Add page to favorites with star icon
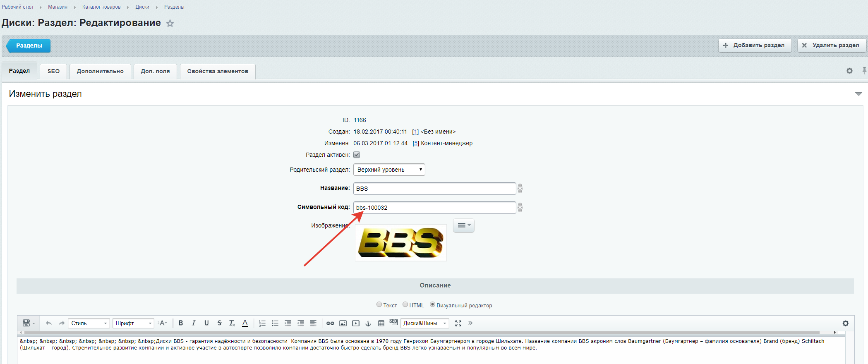868x364 pixels. 170,24
